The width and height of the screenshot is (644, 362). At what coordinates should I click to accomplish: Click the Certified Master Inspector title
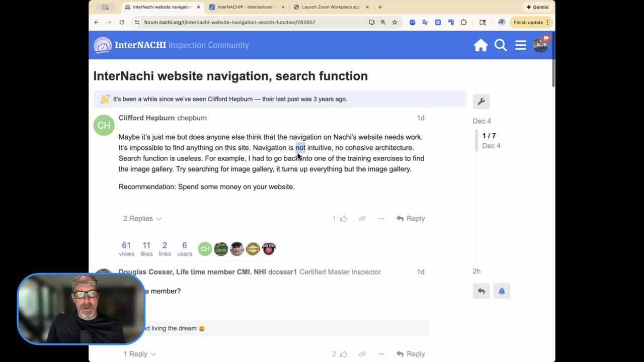coord(340,272)
